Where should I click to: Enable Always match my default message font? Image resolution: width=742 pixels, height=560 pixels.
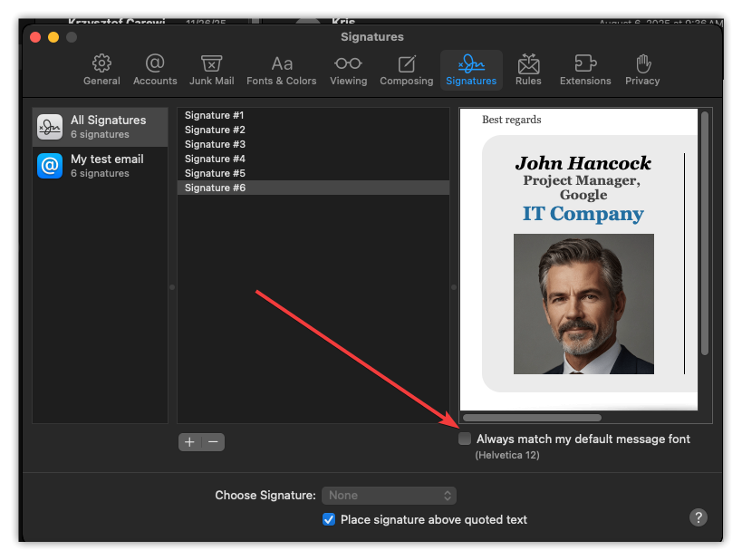click(x=466, y=439)
